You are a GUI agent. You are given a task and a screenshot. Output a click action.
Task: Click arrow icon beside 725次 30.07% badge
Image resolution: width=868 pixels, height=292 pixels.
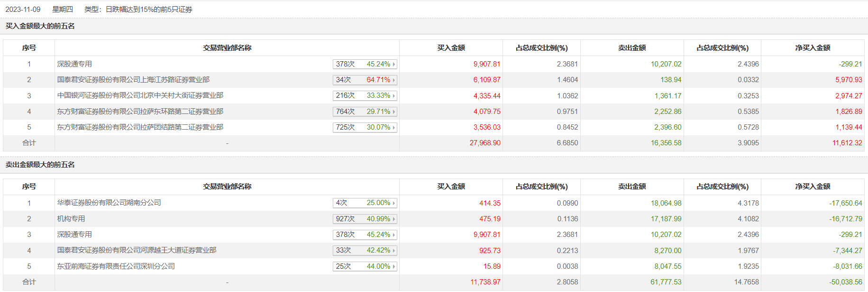[x=393, y=128]
